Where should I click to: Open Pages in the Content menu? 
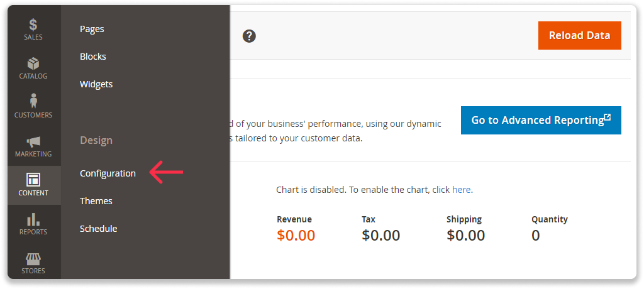pos(92,29)
